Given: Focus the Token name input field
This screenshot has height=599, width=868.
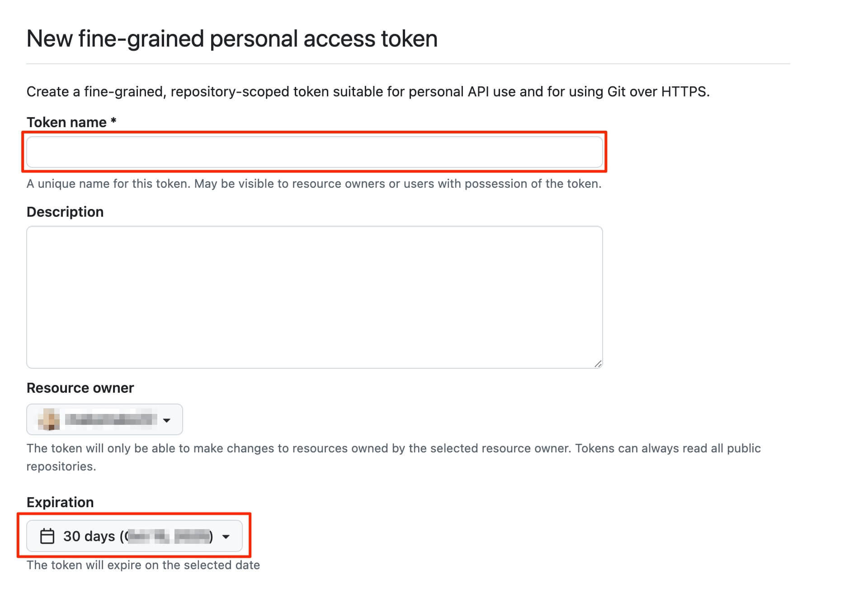Looking at the screenshot, I should click(x=314, y=152).
